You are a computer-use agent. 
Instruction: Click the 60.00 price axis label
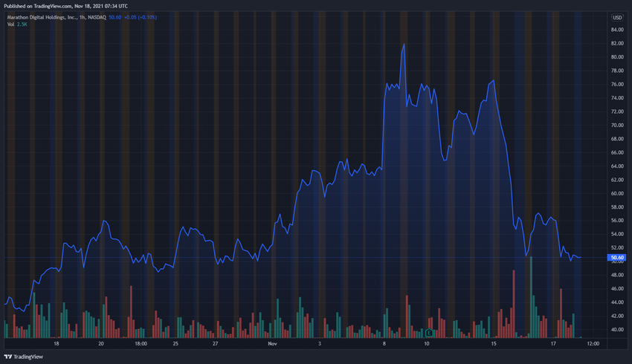click(x=617, y=194)
